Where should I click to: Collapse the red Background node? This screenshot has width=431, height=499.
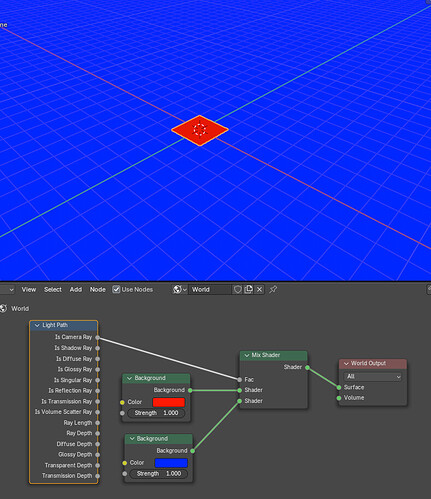(129, 378)
